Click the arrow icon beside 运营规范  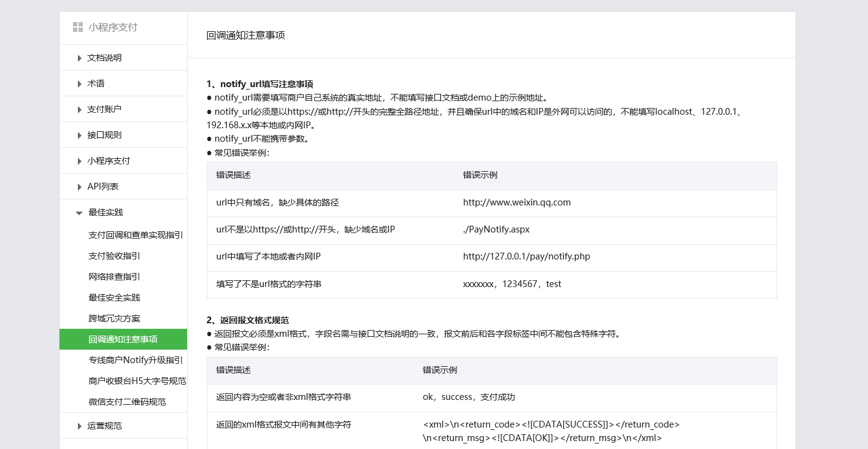coord(80,426)
